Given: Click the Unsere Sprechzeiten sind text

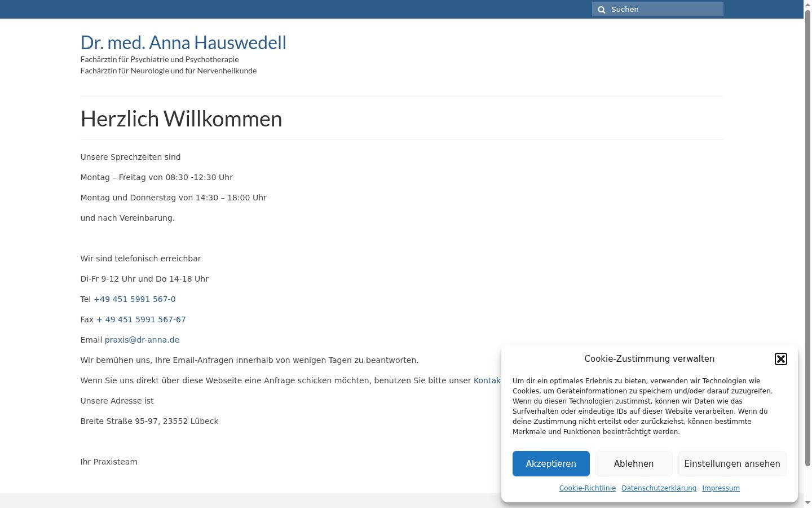Looking at the screenshot, I should coord(131,157).
